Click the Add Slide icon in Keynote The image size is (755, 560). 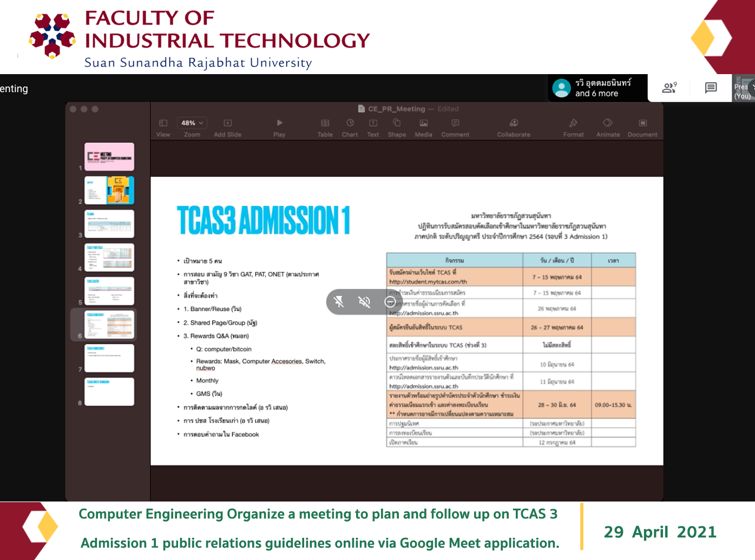[227, 123]
